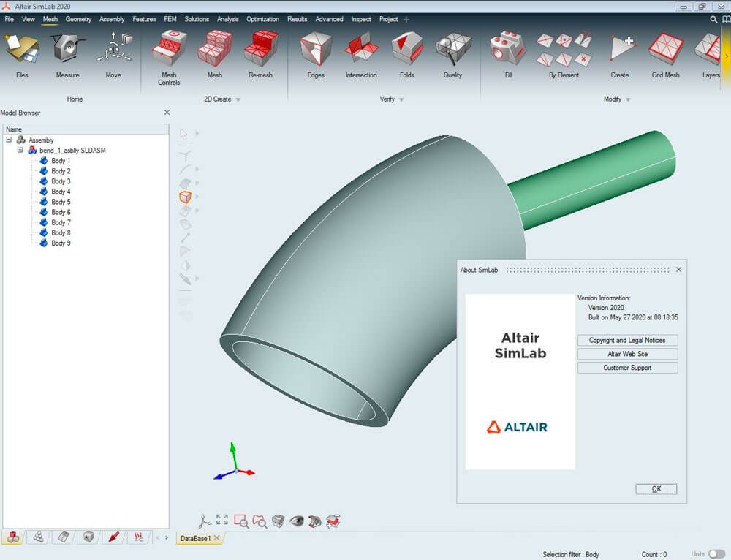Screen dimensions: 731x560
Task: Click the Mesh Controls ribbon icon
Action: (x=169, y=50)
